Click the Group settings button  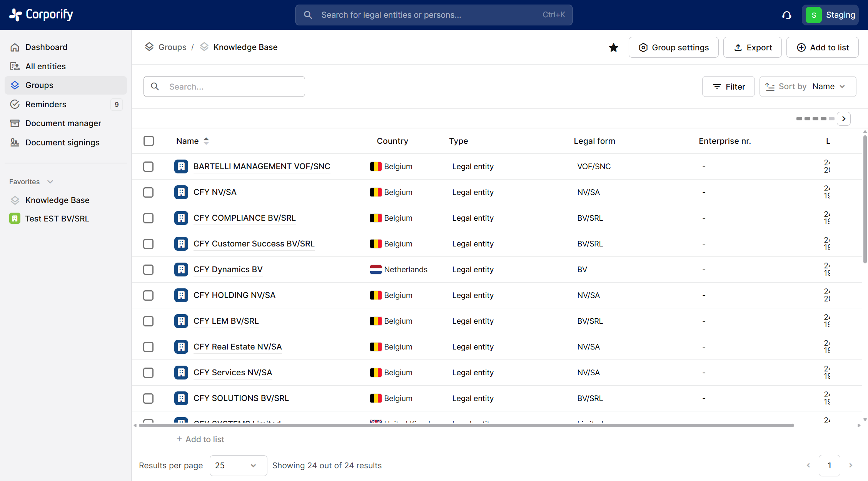point(673,47)
